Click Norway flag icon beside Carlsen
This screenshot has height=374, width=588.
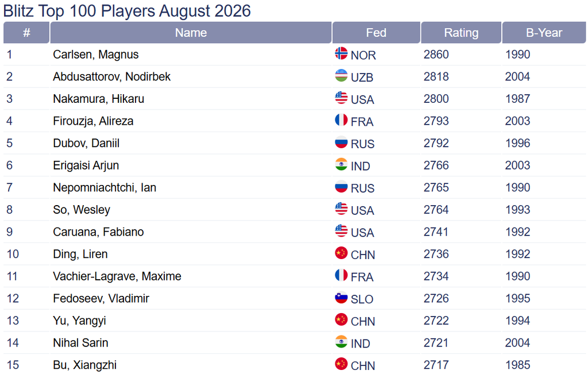pyautogui.click(x=341, y=53)
